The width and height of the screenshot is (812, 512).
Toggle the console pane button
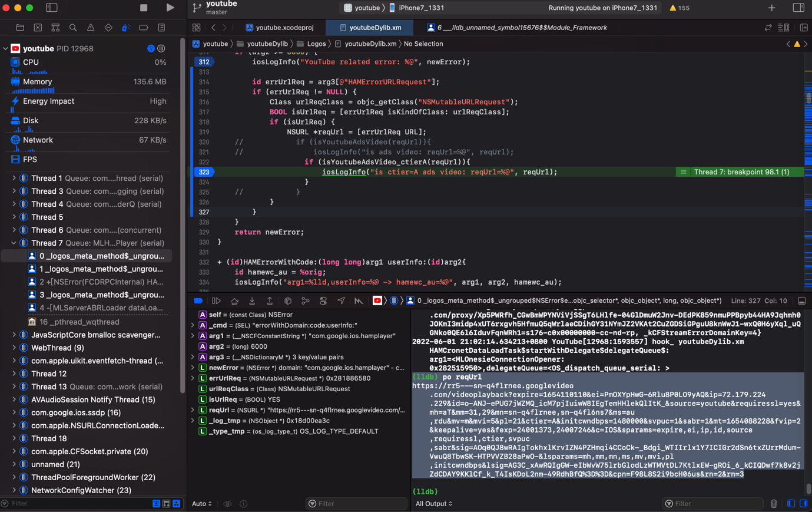point(803,504)
